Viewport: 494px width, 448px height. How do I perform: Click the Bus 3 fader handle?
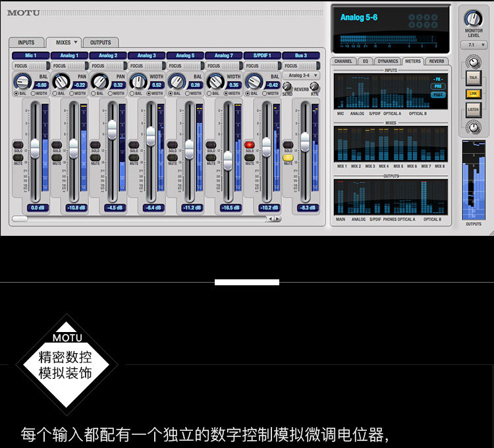(305, 142)
